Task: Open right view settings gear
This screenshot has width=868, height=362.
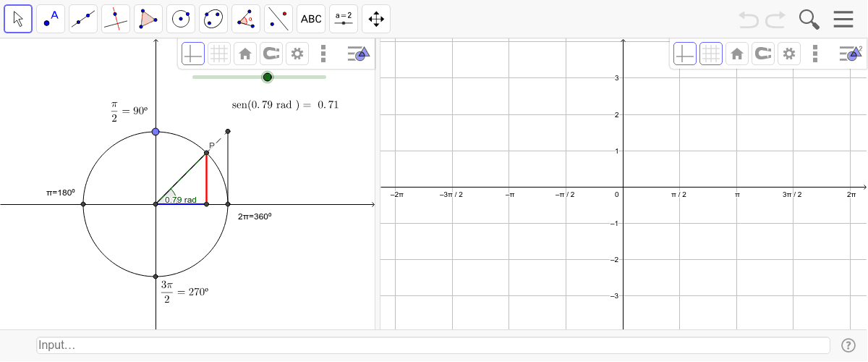Action: point(789,54)
